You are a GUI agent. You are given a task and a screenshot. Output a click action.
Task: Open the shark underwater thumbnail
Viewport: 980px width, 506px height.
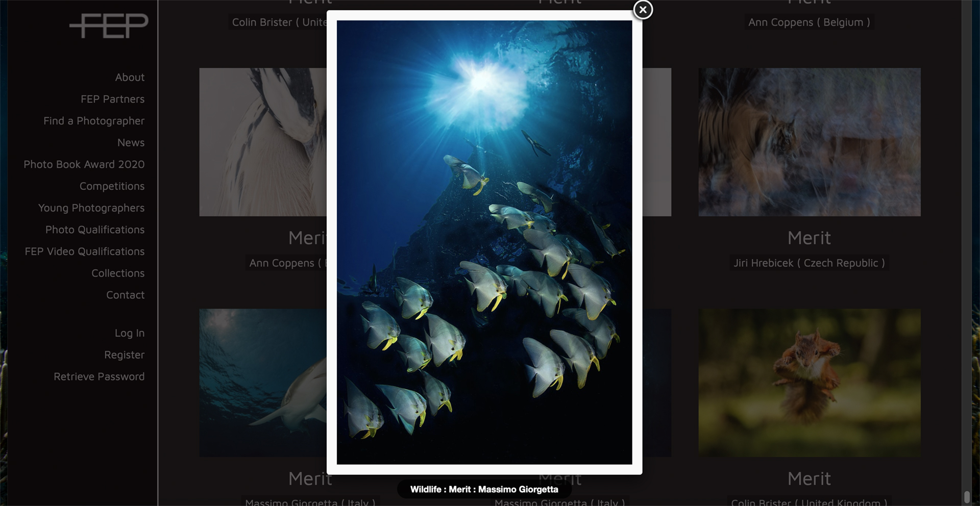pos(263,383)
